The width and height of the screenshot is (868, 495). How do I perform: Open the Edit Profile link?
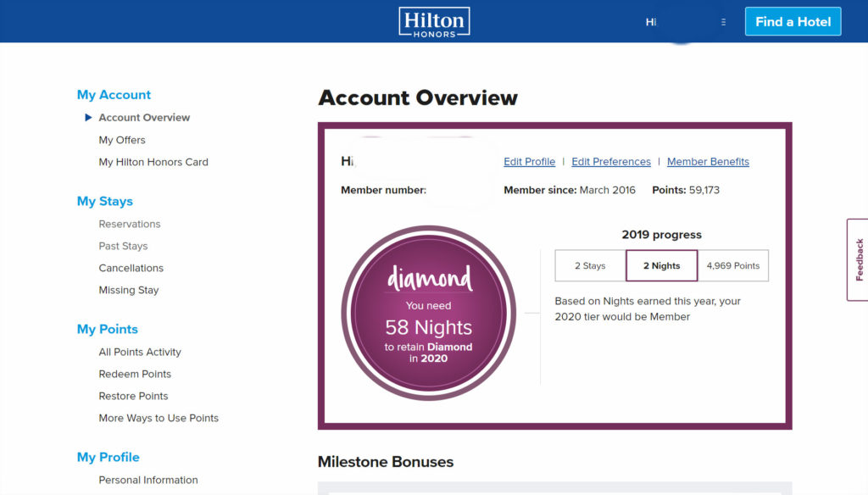[529, 161]
